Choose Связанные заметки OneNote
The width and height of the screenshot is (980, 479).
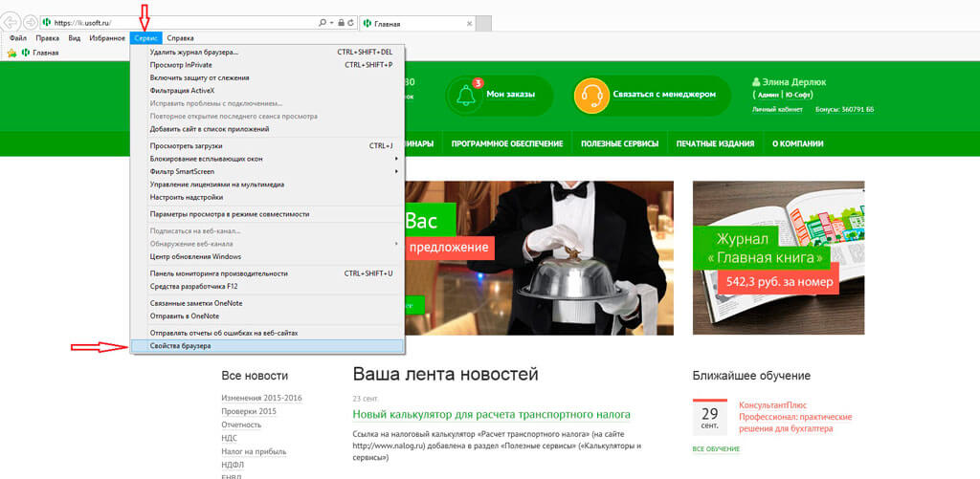pyautogui.click(x=268, y=303)
